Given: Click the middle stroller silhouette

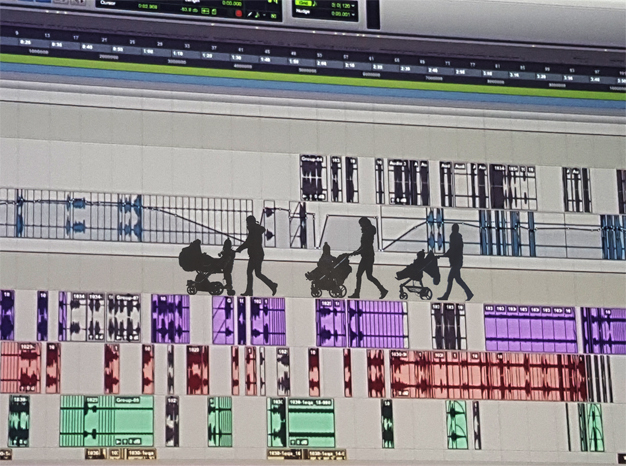Looking at the screenshot, I should [x=328, y=274].
